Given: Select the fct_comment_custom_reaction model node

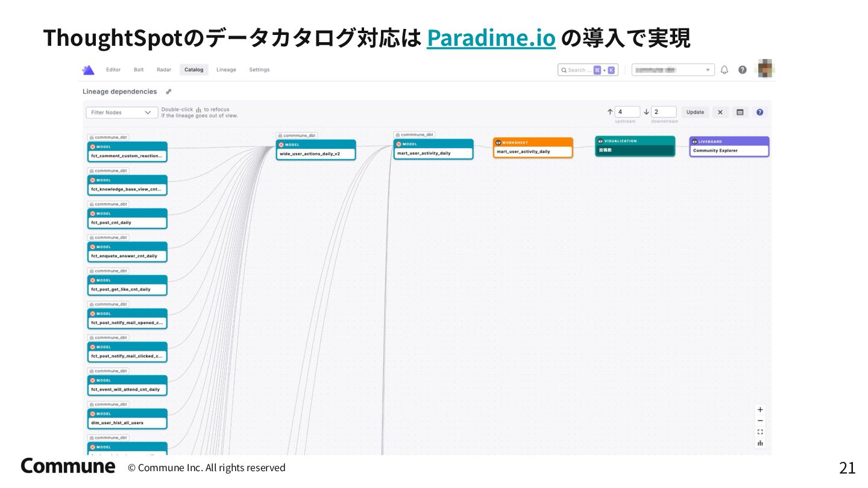Looking at the screenshot, I should 127,152.
